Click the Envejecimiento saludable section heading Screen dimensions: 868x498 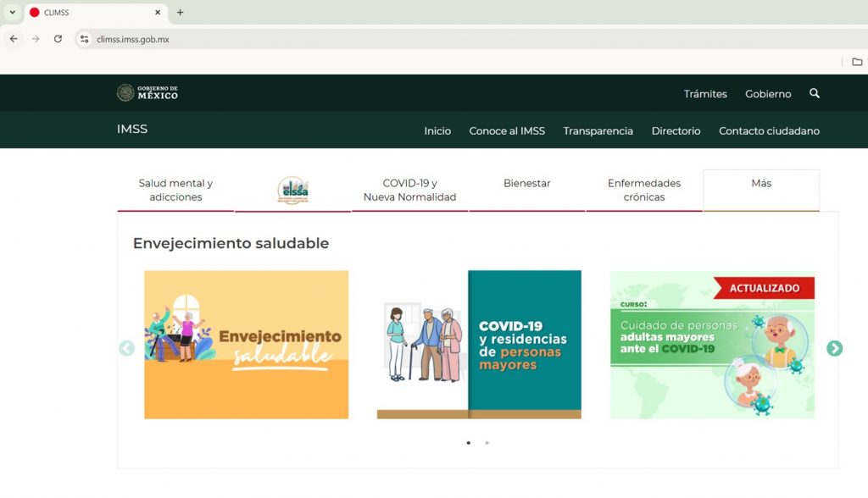[x=231, y=243]
